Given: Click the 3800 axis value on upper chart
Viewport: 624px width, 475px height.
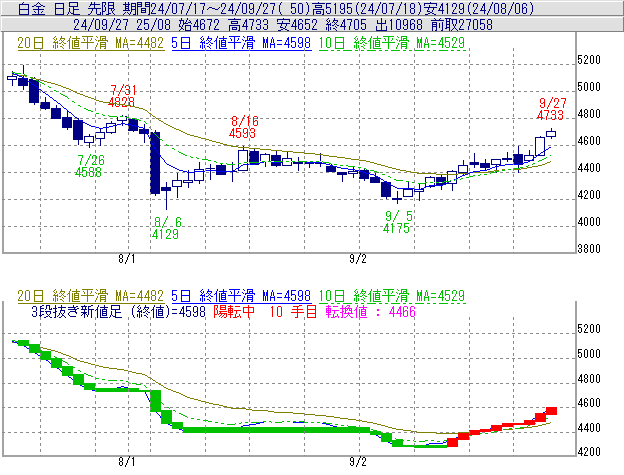Looking at the screenshot, I should click(589, 249).
